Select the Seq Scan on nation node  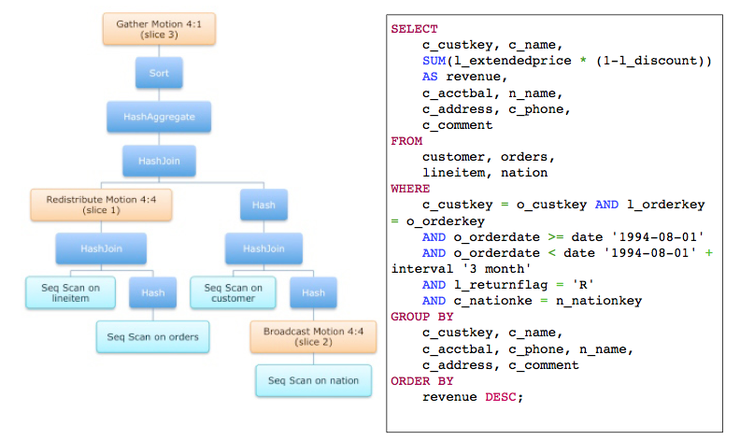click(312, 380)
